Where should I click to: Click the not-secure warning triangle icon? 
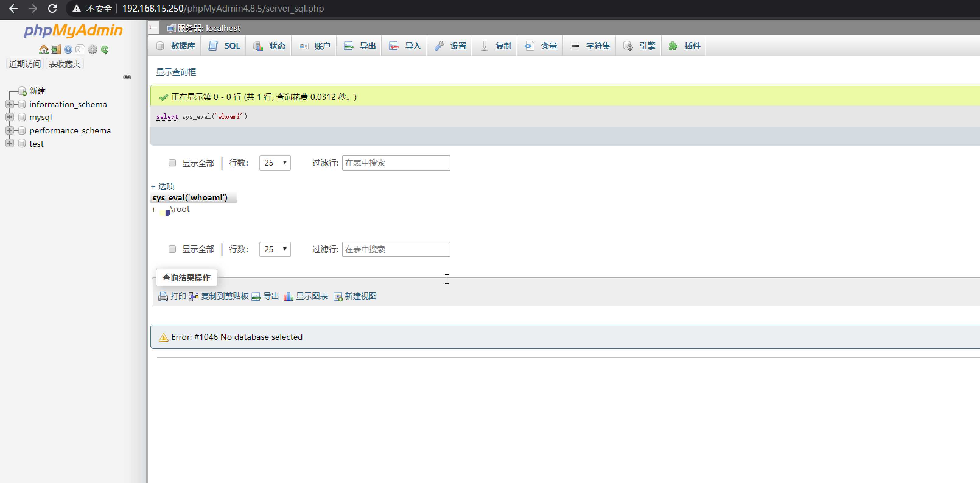tap(76, 8)
